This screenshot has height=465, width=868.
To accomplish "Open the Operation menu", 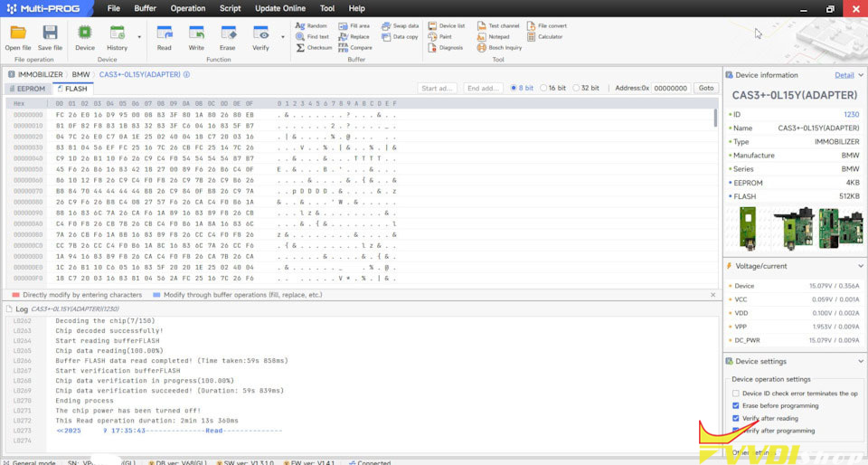I will tap(188, 8).
